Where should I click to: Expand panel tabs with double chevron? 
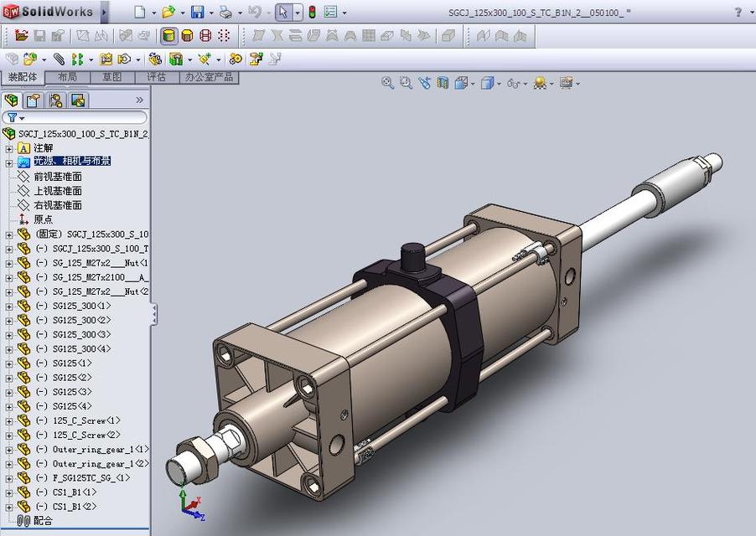click(x=139, y=100)
